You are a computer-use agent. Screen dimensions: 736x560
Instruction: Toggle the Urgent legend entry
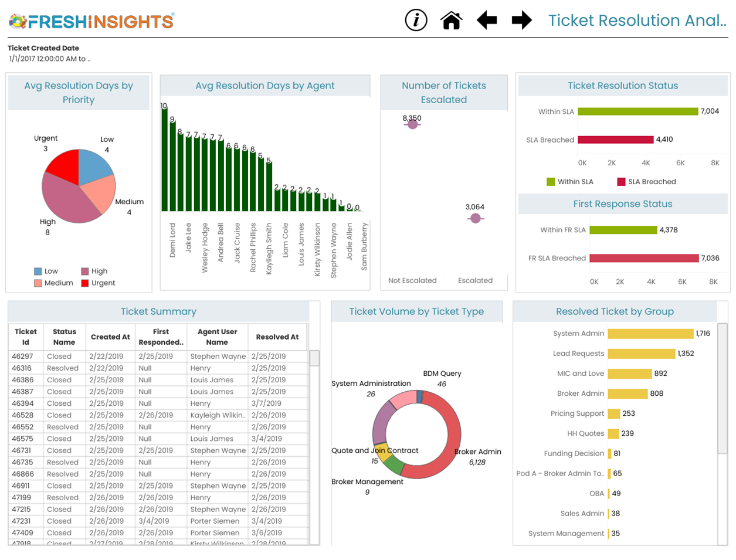(97, 283)
